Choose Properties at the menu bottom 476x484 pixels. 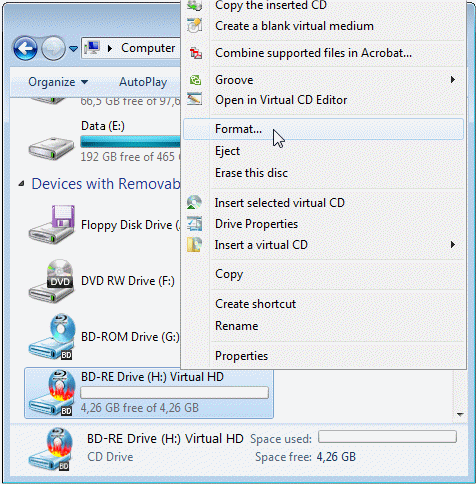click(241, 356)
